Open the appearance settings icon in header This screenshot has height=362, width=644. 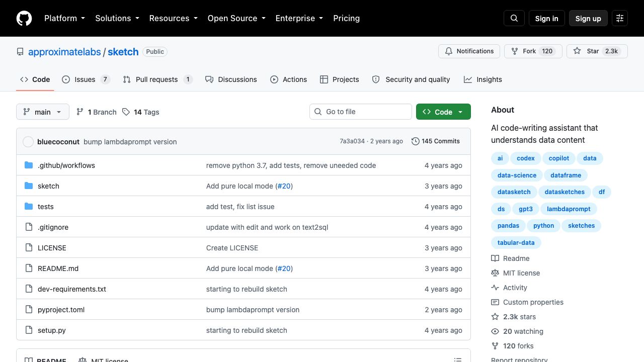pyautogui.click(x=620, y=18)
